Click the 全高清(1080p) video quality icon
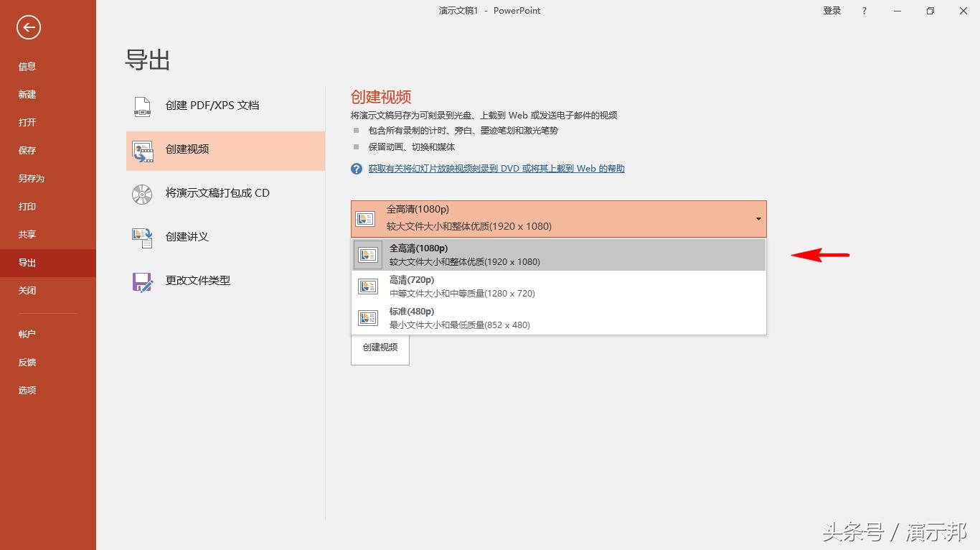The image size is (980, 550). point(365,219)
